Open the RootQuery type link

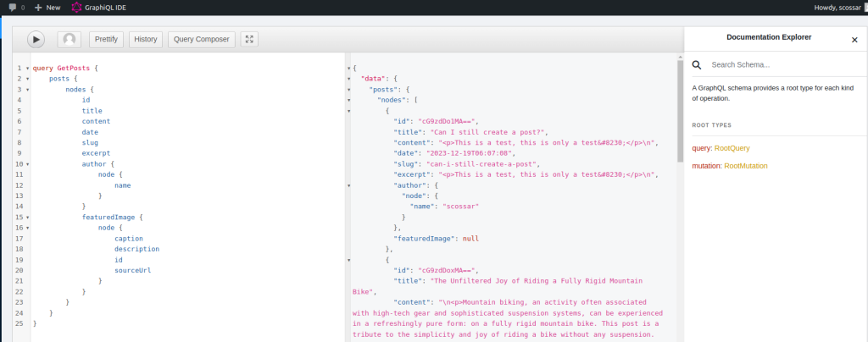coord(732,148)
